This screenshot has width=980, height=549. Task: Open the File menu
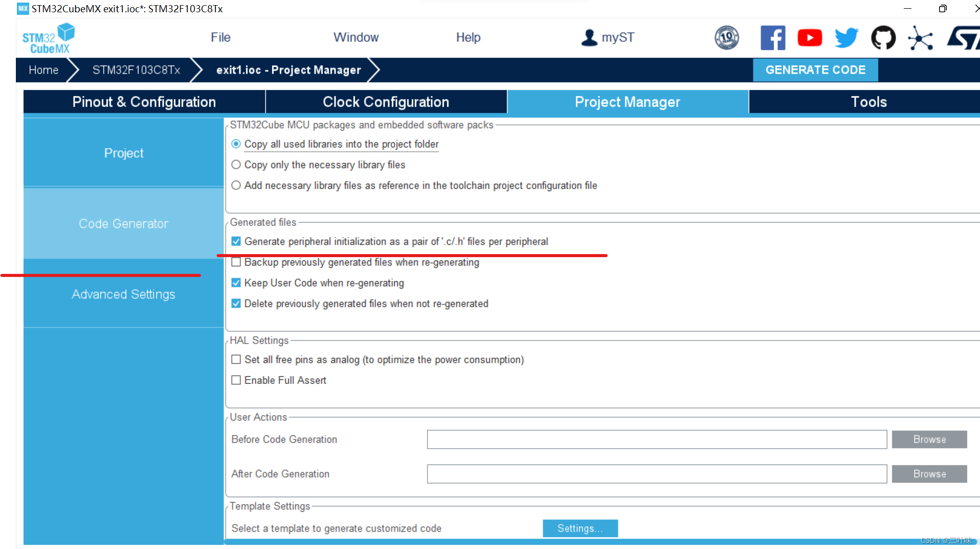(x=220, y=37)
